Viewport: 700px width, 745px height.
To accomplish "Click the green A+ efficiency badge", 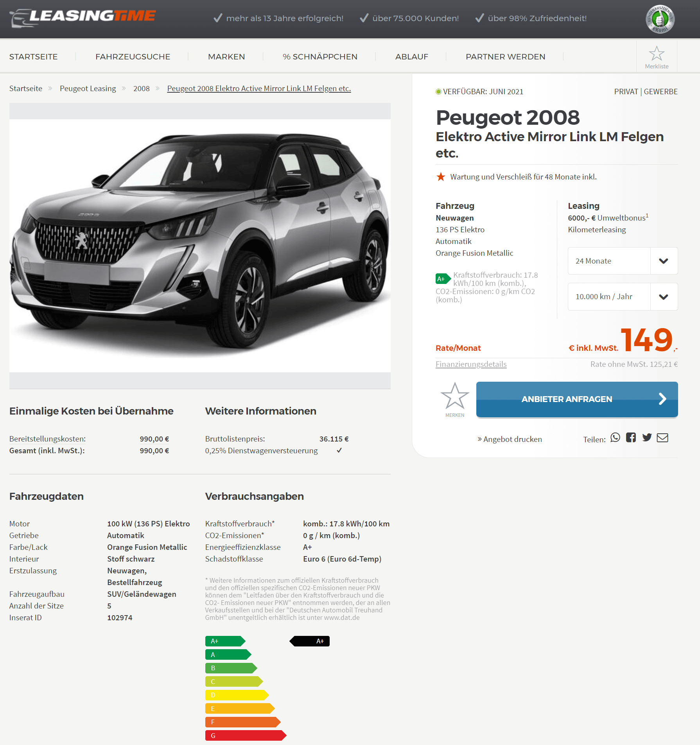I will (x=443, y=278).
